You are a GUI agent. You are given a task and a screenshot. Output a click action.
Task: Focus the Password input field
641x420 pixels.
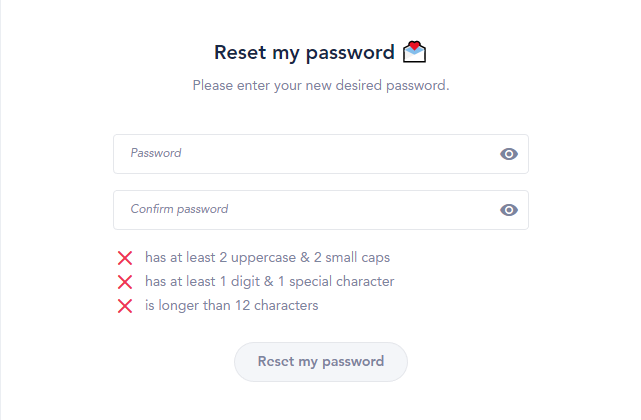point(321,154)
